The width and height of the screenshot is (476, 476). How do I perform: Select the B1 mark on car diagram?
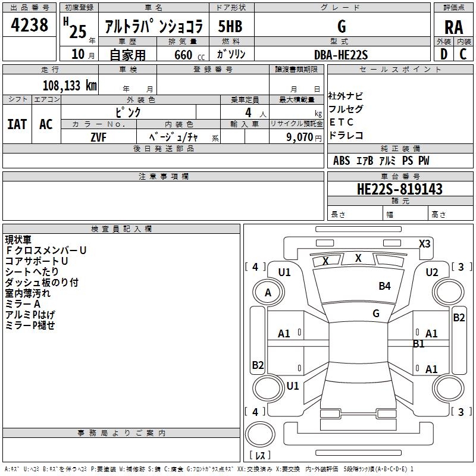pyautogui.click(x=418, y=343)
